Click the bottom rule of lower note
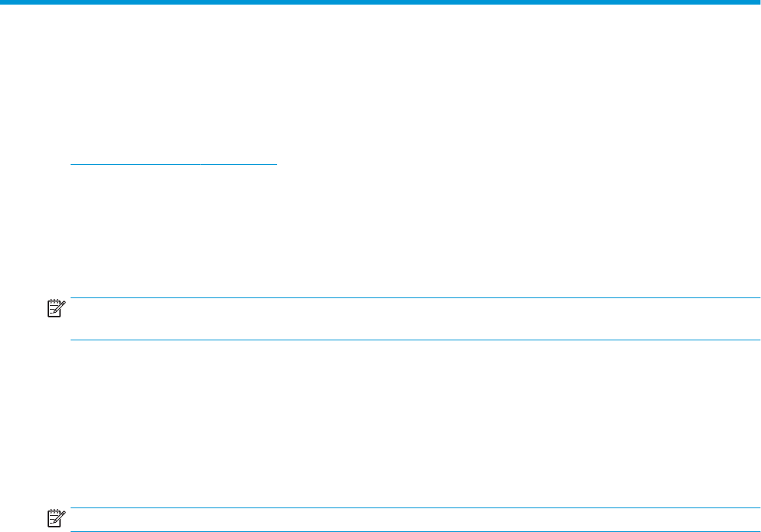 coord(414,531)
